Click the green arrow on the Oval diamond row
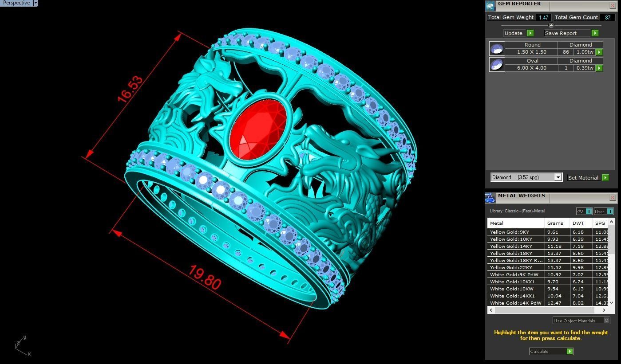This screenshot has height=364, width=621. [599, 68]
